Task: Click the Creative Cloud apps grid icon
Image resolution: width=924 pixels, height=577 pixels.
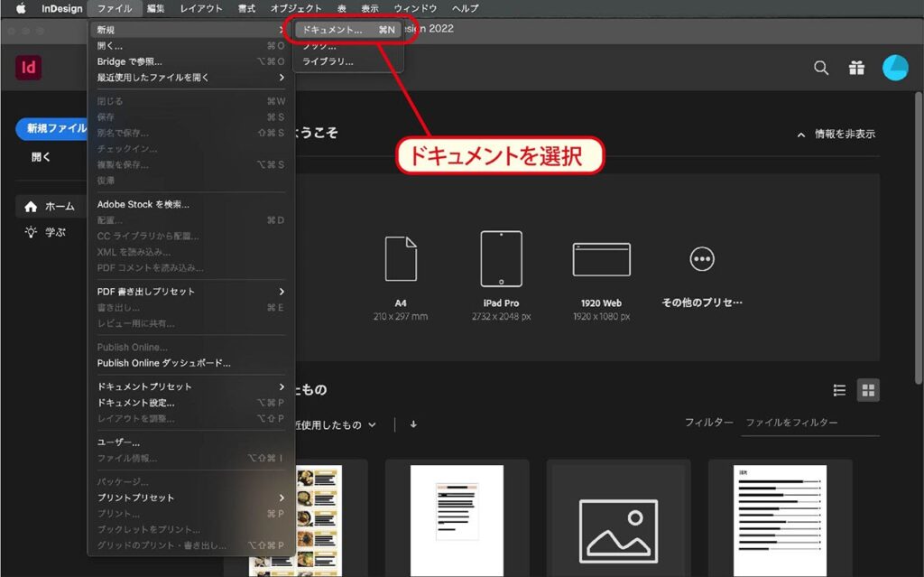Action: tap(856, 67)
